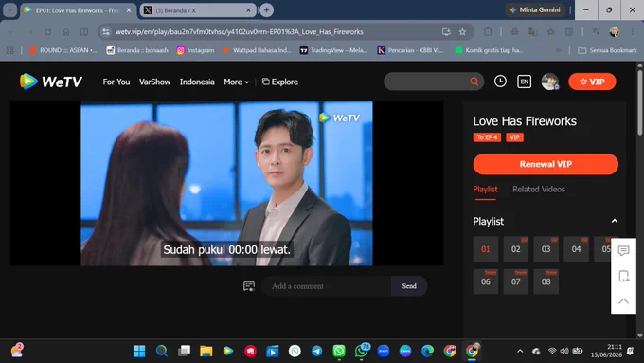
Task: Click the Renewal VIP button
Action: (546, 164)
